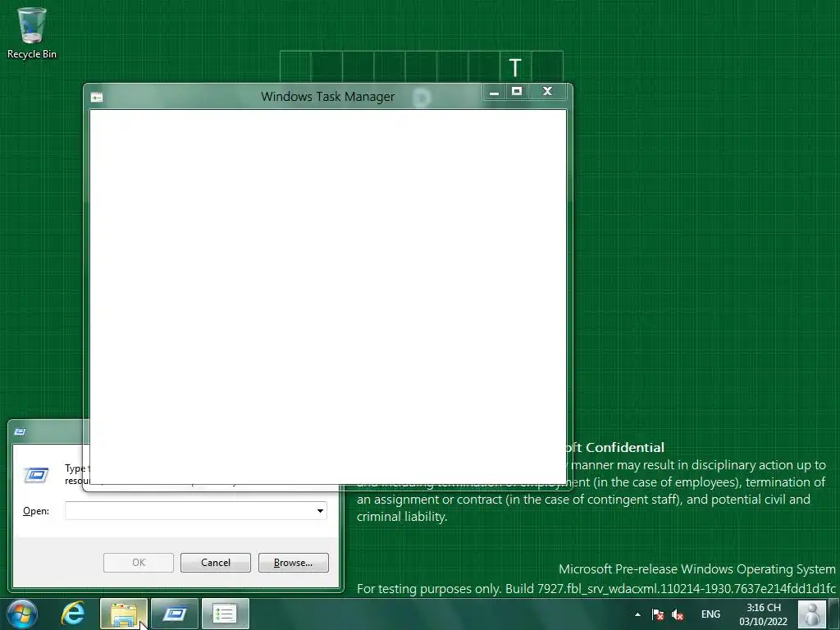Open Windows Explorer from the taskbar

124,614
